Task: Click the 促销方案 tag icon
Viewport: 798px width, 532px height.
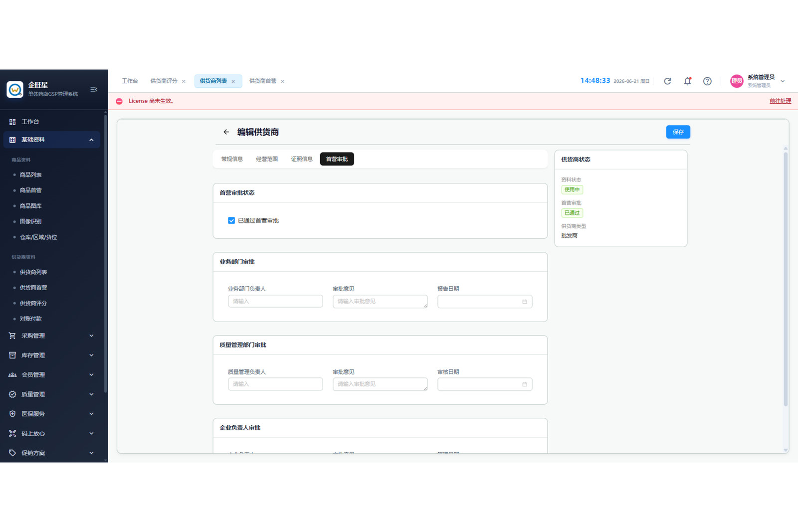Action: pyautogui.click(x=12, y=453)
